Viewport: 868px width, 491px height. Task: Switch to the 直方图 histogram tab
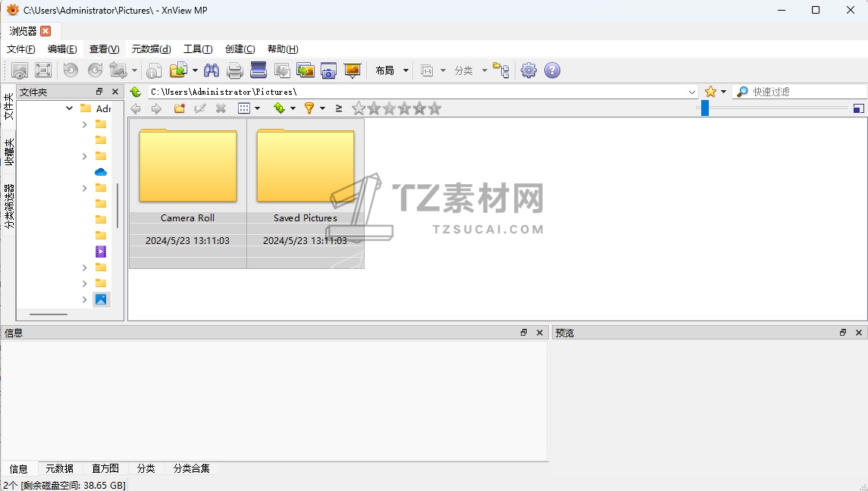(105, 468)
